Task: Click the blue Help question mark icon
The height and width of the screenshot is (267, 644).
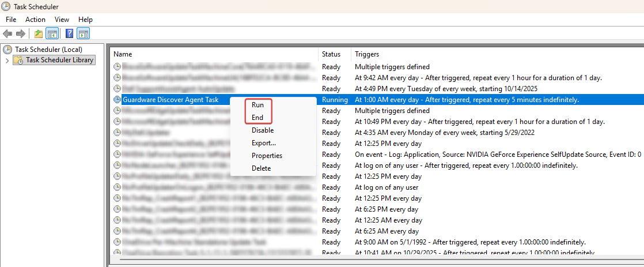Action: [69, 33]
